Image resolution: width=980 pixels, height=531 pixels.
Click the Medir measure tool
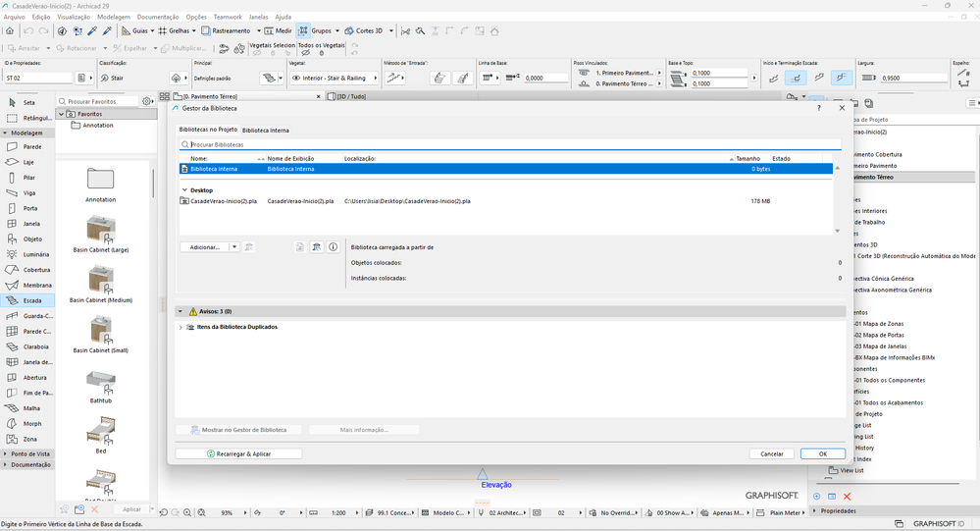279,30
